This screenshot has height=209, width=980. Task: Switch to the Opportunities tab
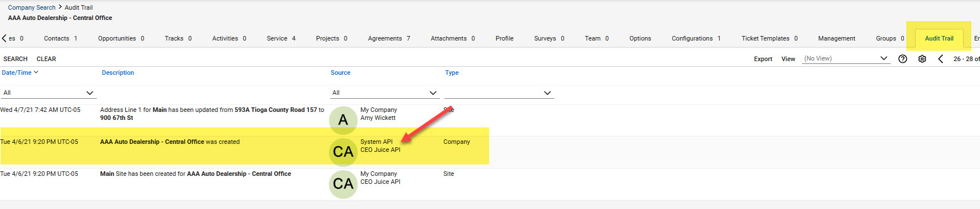point(121,38)
